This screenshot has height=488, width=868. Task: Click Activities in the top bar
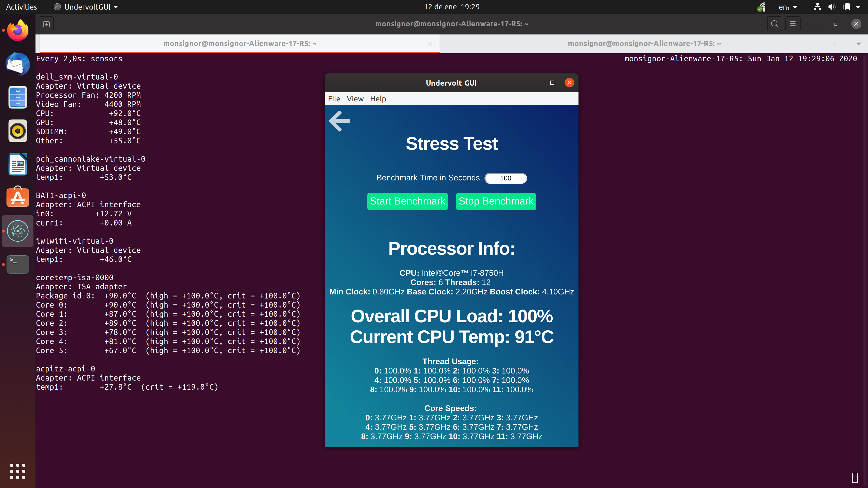21,7
